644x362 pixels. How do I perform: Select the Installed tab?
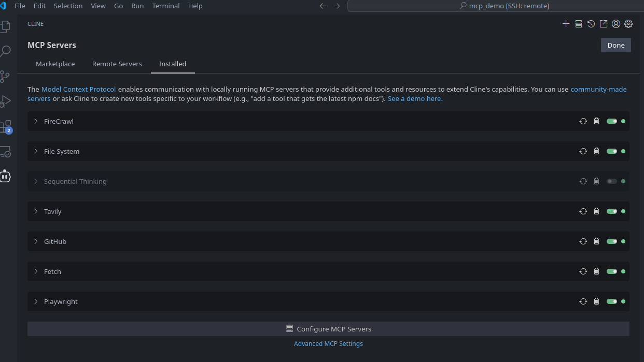pos(173,64)
